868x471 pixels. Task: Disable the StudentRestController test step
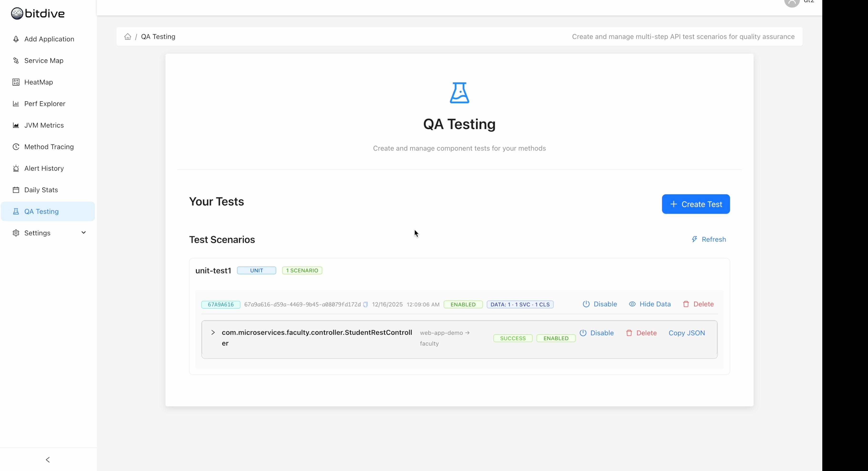pyautogui.click(x=596, y=333)
